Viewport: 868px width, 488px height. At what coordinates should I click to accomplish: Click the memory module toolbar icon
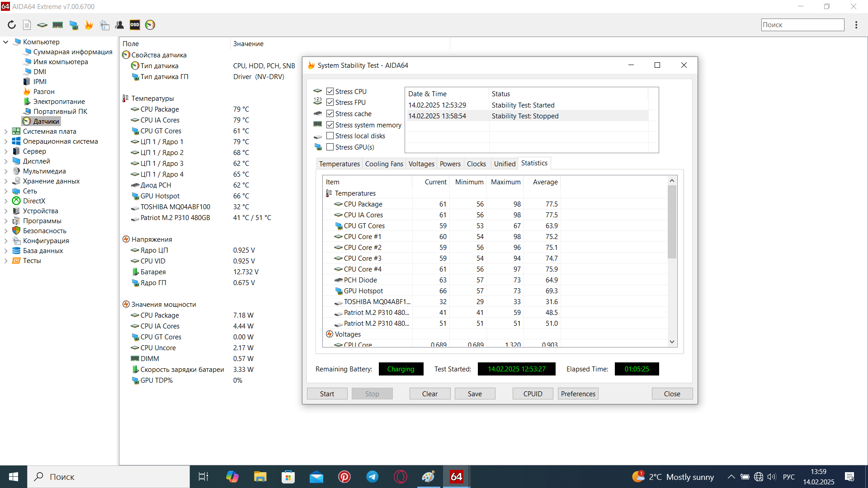58,25
